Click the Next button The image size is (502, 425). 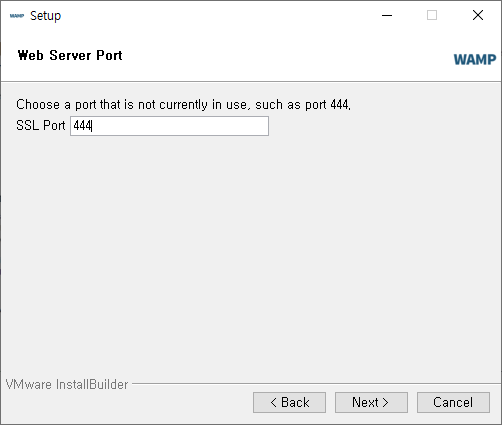tap(371, 402)
